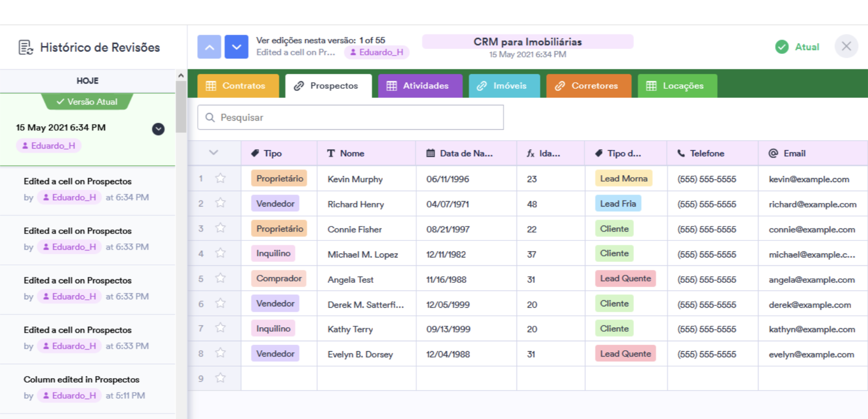Click Eduardo_H tag in the top bar
The image size is (868, 419).
[x=377, y=52]
